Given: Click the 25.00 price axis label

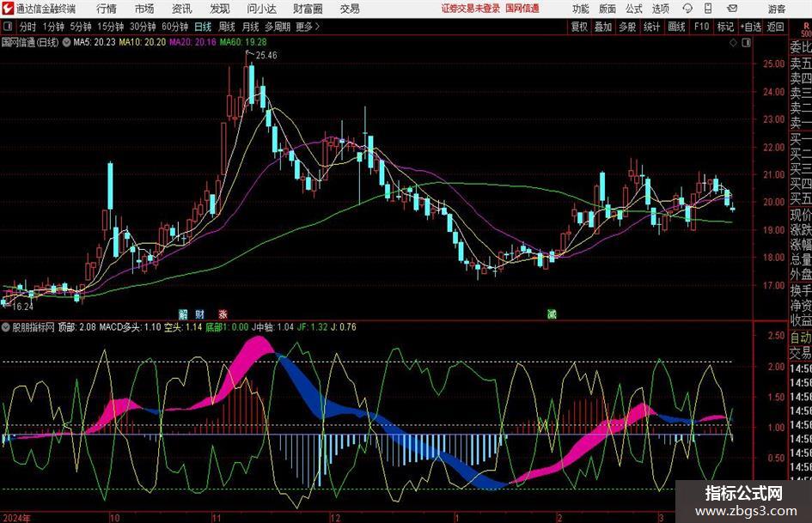Looking at the screenshot, I should tap(773, 64).
